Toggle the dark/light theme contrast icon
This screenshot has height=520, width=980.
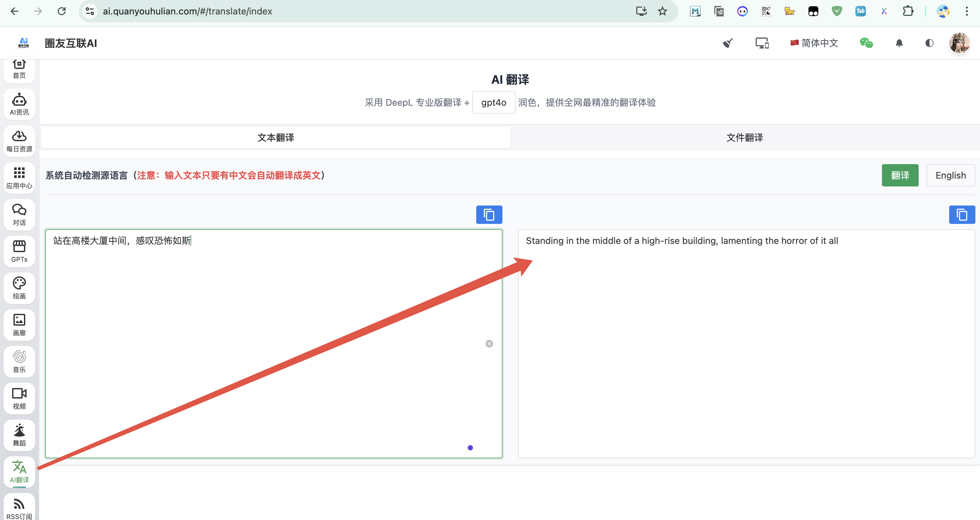point(929,43)
